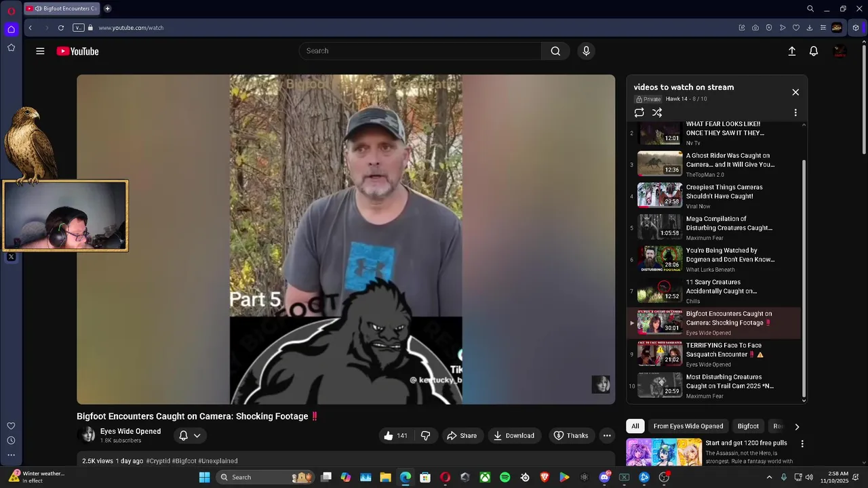Toggle playlist shuffle

click(657, 113)
